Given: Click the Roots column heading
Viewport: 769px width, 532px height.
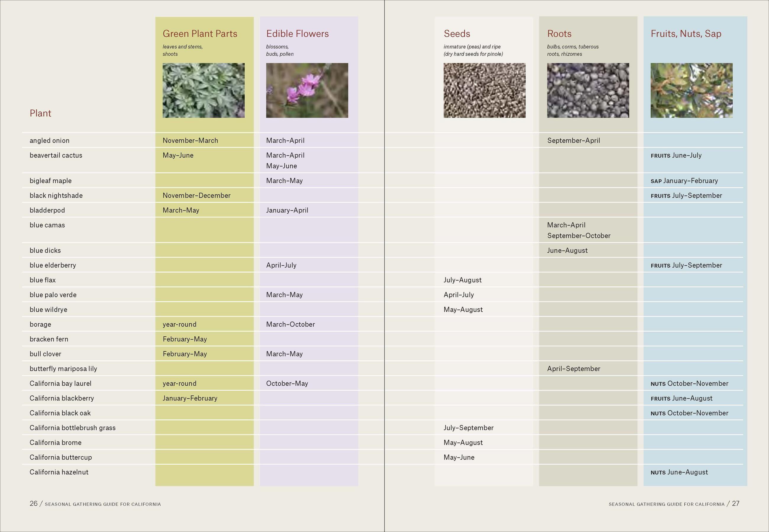Looking at the screenshot, I should [x=559, y=34].
